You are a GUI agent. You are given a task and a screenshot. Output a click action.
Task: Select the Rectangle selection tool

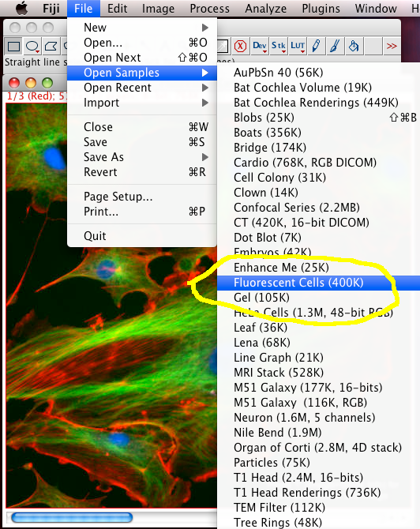13,46
